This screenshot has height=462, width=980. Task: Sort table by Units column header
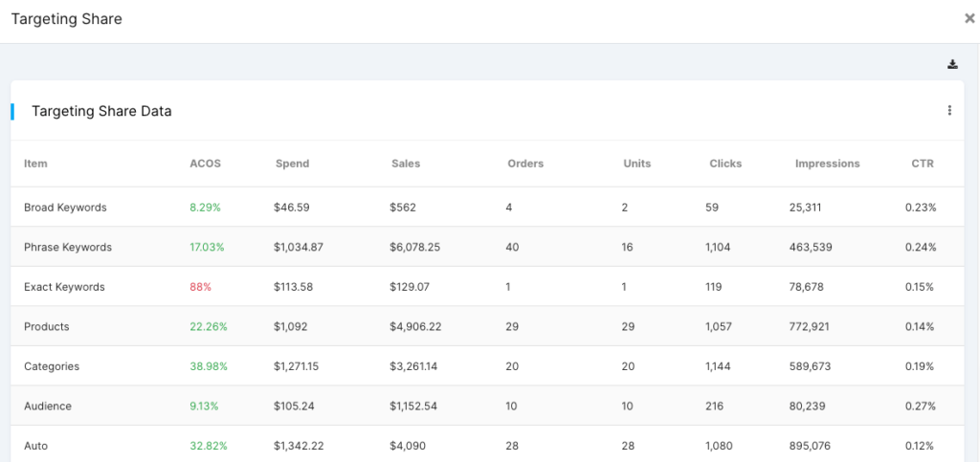point(636,164)
